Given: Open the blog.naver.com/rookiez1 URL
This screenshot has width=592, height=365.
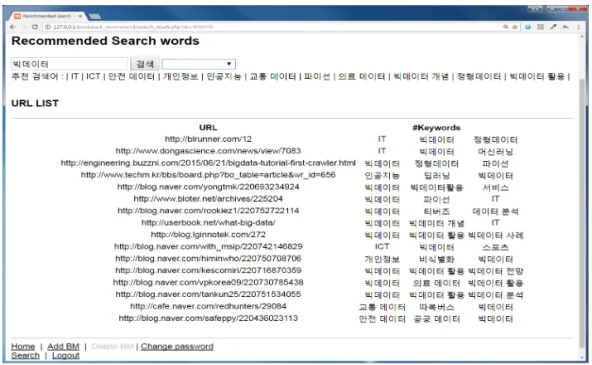Looking at the screenshot, I should pos(208,211).
